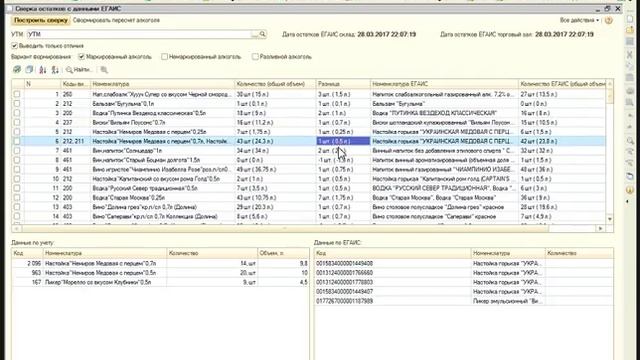
Task: Sort the table descending via toolbar icon
Action: (x=55, y=70)
